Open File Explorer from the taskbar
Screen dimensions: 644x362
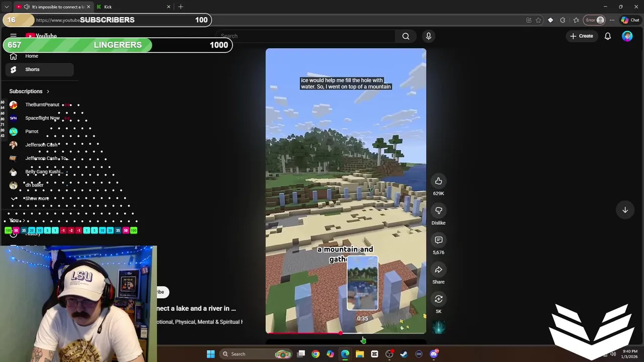click(x=360, y=354)
